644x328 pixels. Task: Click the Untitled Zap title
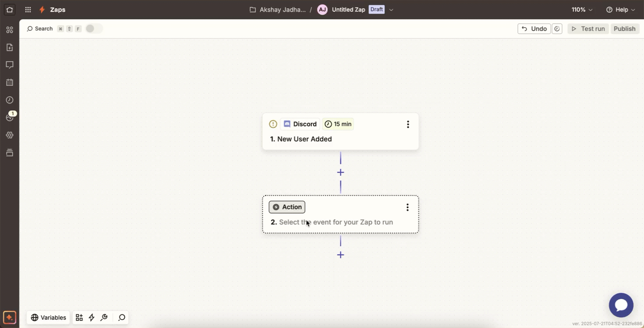point(348,10)
